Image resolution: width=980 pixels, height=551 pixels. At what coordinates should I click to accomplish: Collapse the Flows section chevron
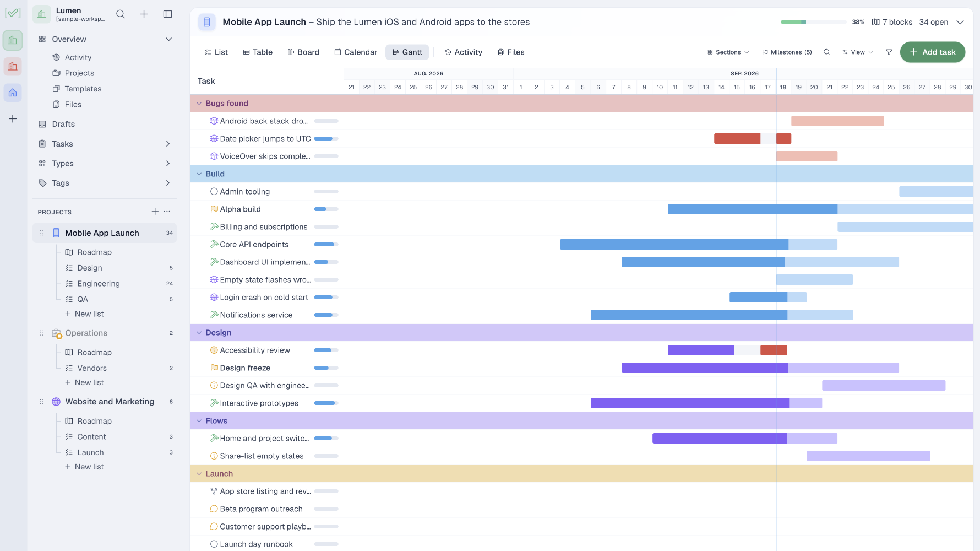click(x=199, y=421)
